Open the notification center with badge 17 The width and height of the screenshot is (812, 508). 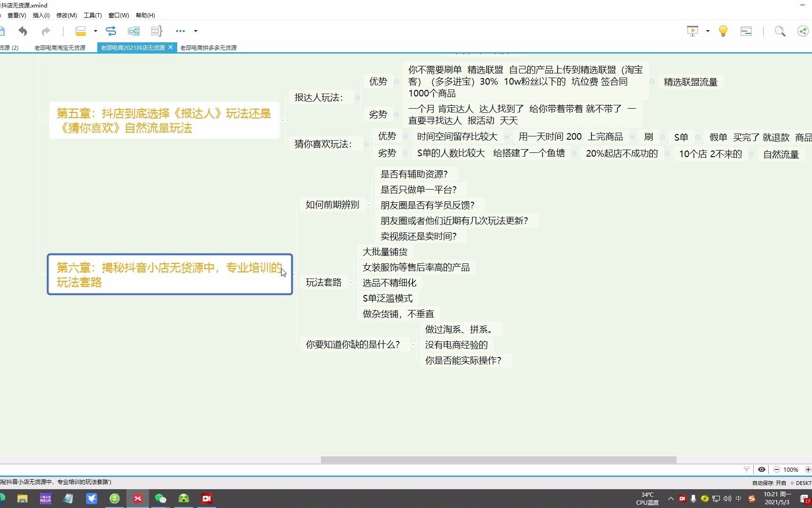(805, 499)
